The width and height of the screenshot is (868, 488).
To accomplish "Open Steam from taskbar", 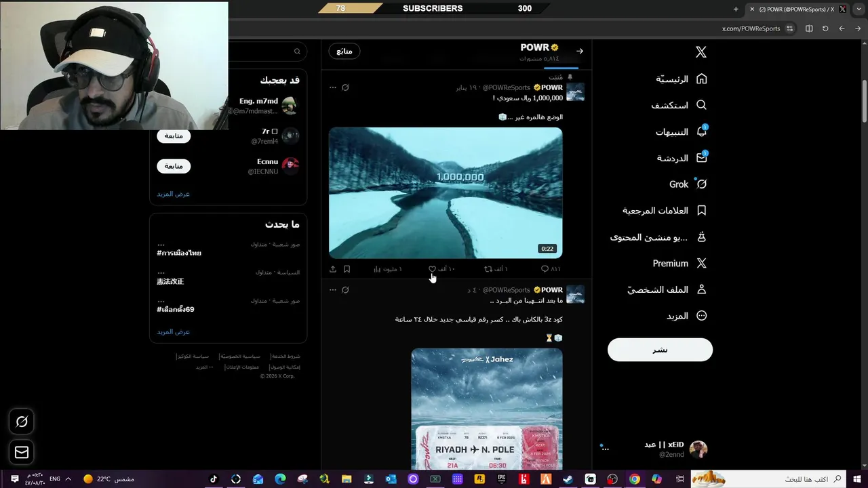I will [x=568, y=479].
